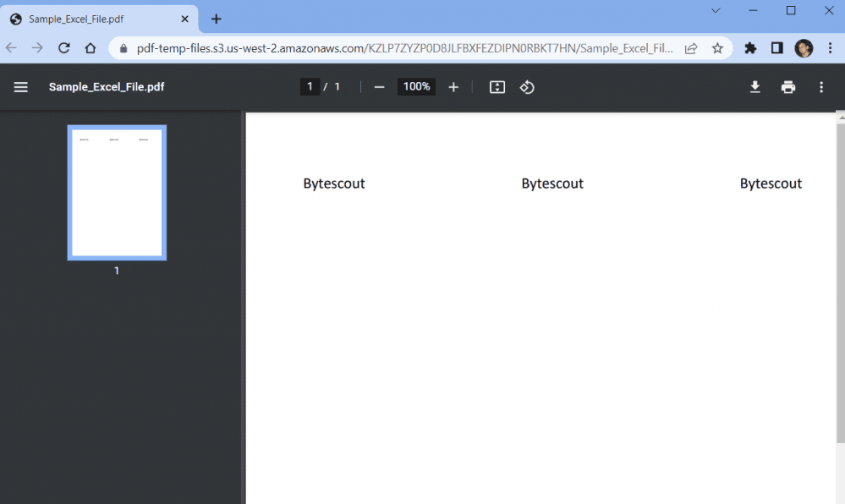Open Chrome's three-dot menu
Image resolution: width=845 pixels, height=504 pixels.
point(831,48)
